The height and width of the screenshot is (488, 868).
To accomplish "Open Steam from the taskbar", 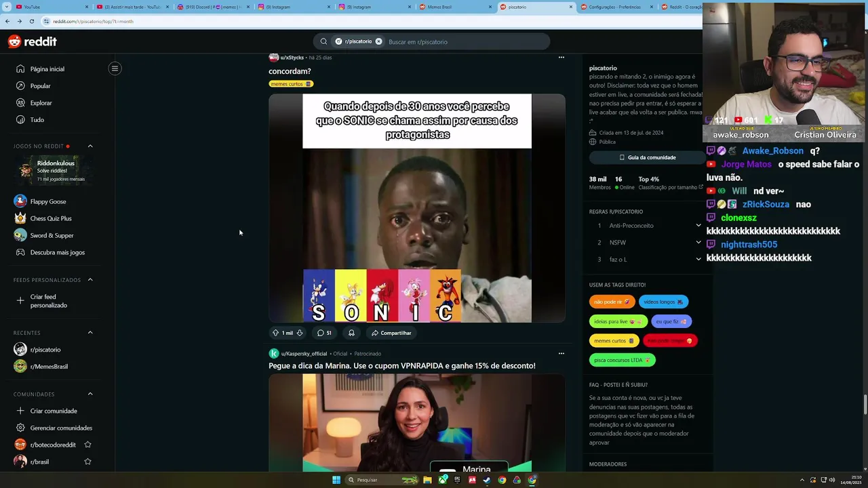I will point(487,480).
